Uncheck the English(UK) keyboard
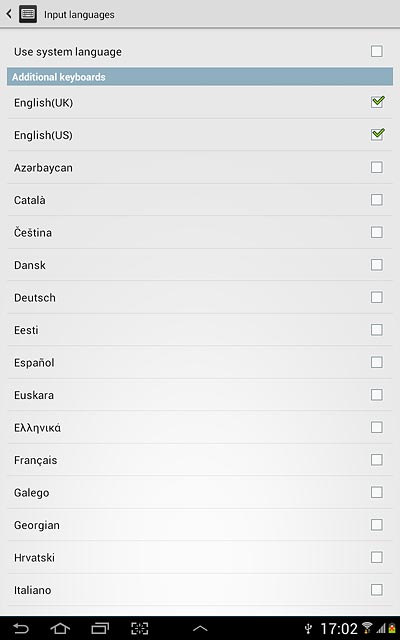The height and width of the screenshot is (640, 400). click(377, 102)
